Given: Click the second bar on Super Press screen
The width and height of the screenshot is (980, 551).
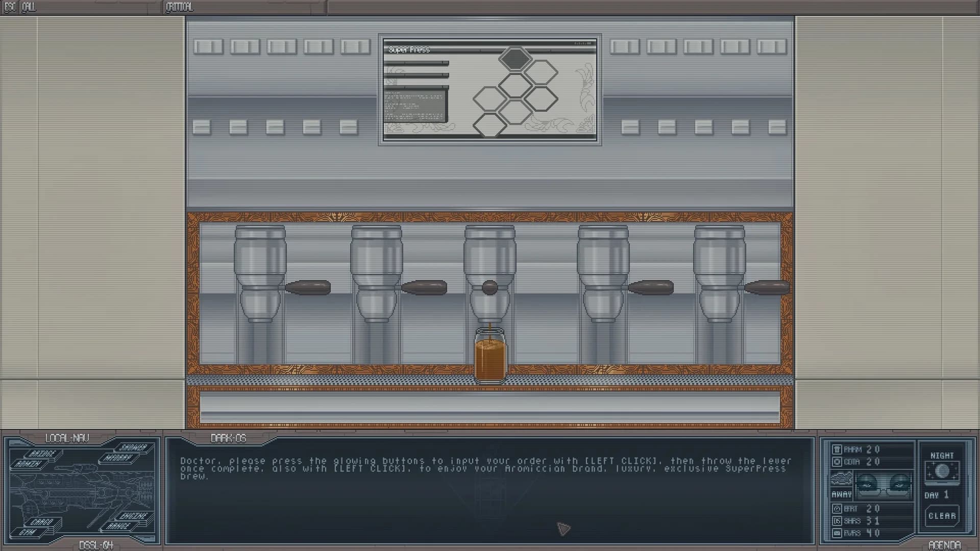Looking at the screenshot, I should pos(416,76).
